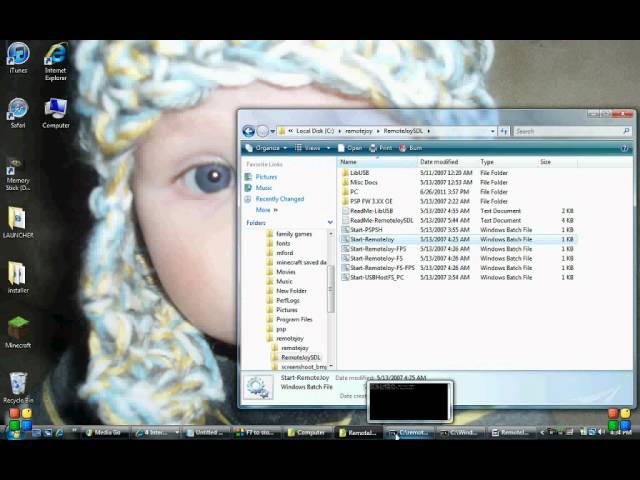
Task: Select minecraft saved folder in tree
Action: tap(297, 262)
